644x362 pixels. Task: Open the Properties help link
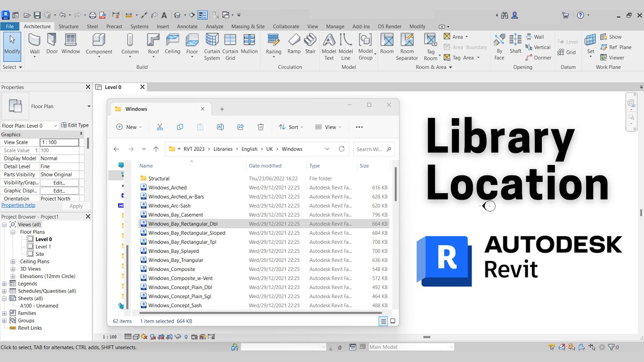pos(18,205)
